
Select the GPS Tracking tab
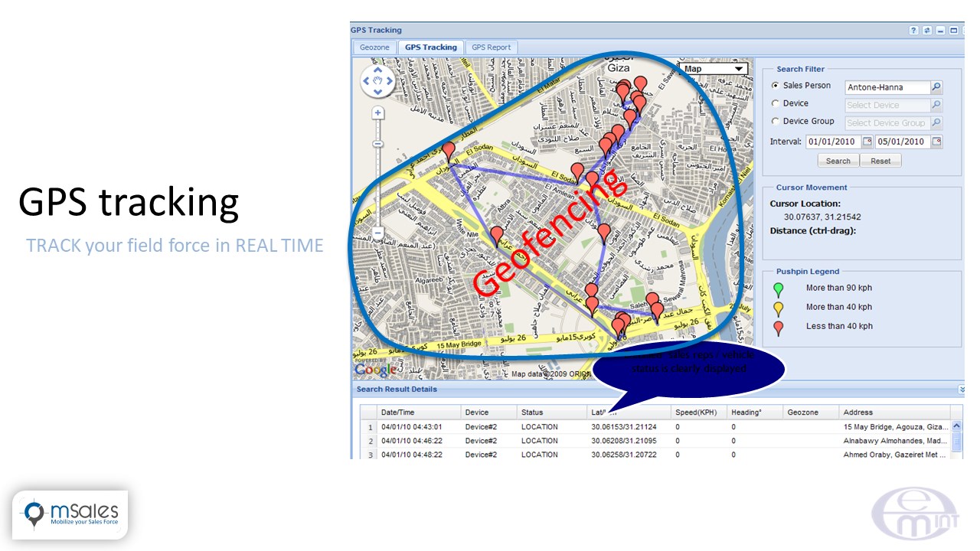click(430, 47)
